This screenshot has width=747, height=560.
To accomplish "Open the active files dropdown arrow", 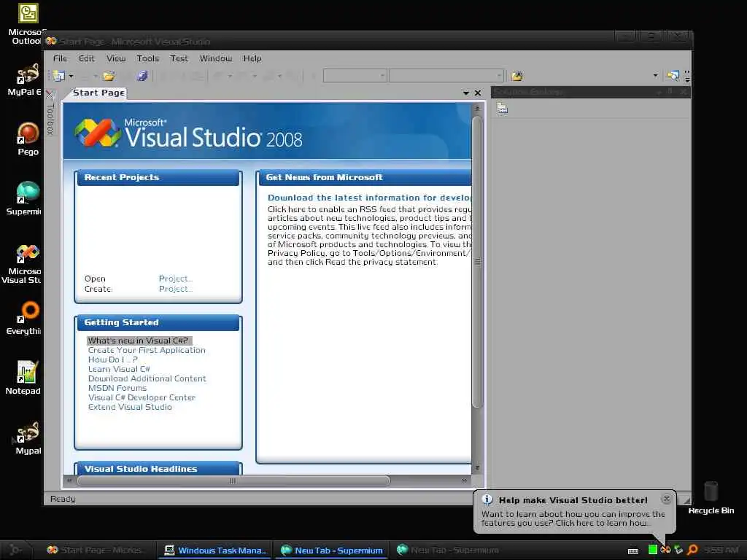I will pos(466,93).
